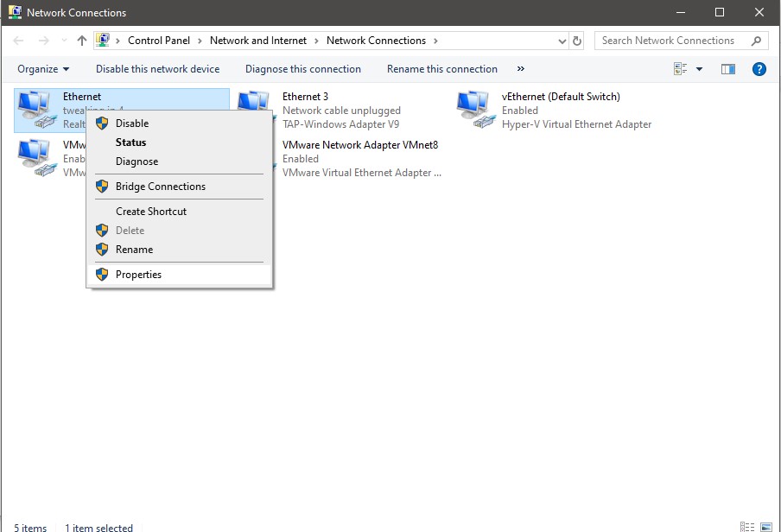The height and width of the screenshot is (532, 781).
Task: Select the VMware adapter icon in second row
Action: (x=37, y=158)
